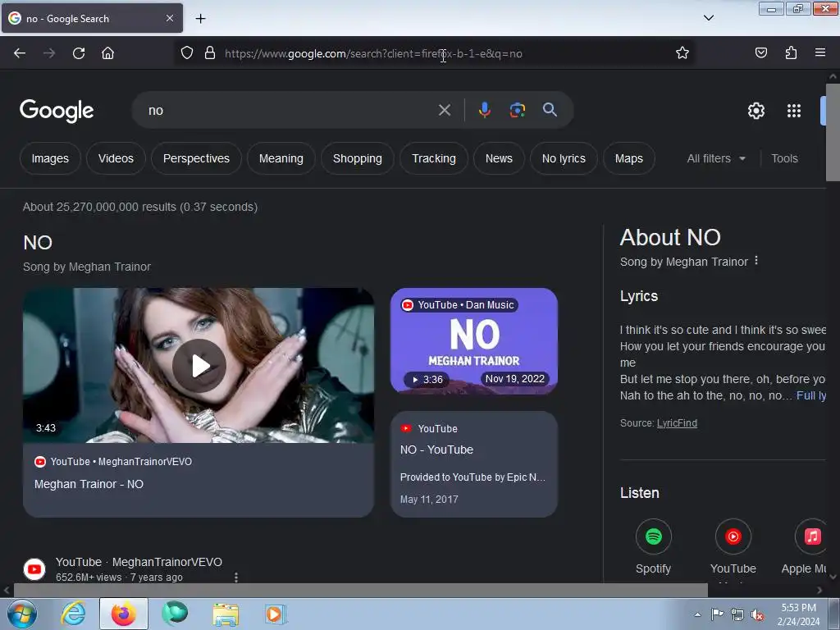Open the three-dot menu for MeghanTrainorVEVO result

coord(236,577)
